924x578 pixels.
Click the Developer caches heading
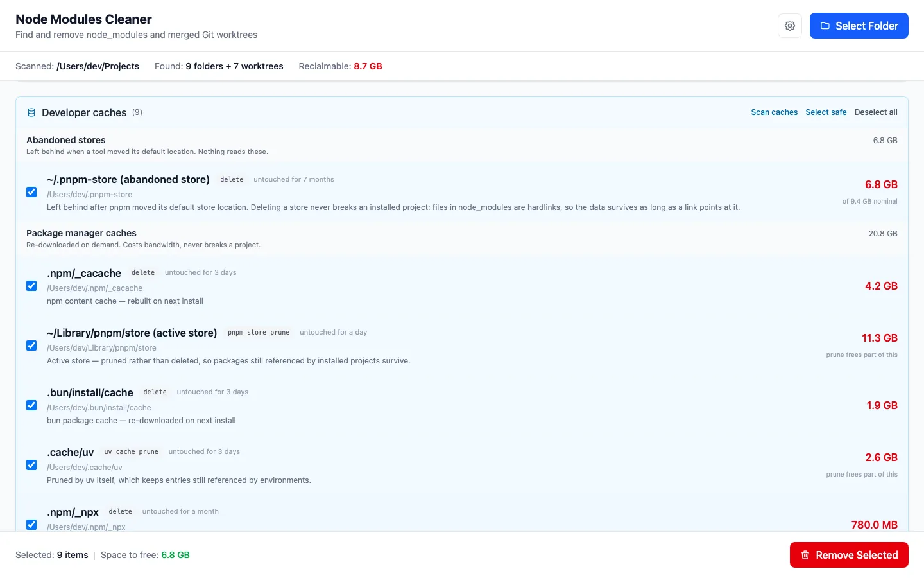[84, 112]
